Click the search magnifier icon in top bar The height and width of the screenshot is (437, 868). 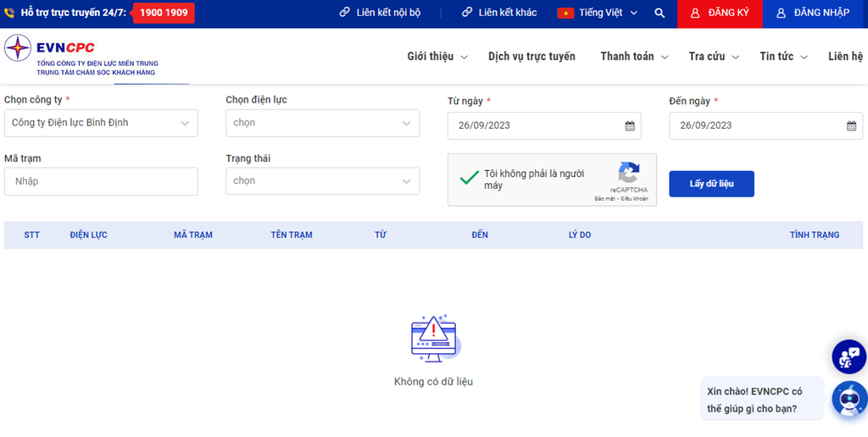(x=659, y=14)
